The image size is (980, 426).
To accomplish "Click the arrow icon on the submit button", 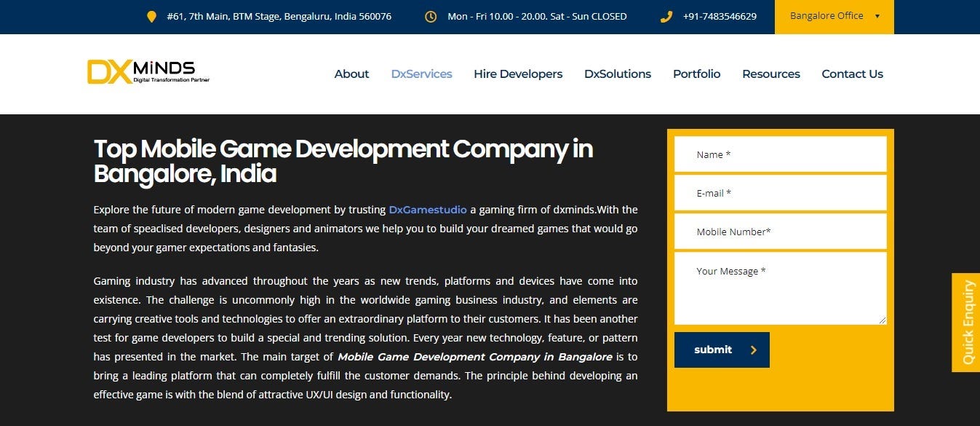I will [x=754, y=350].
